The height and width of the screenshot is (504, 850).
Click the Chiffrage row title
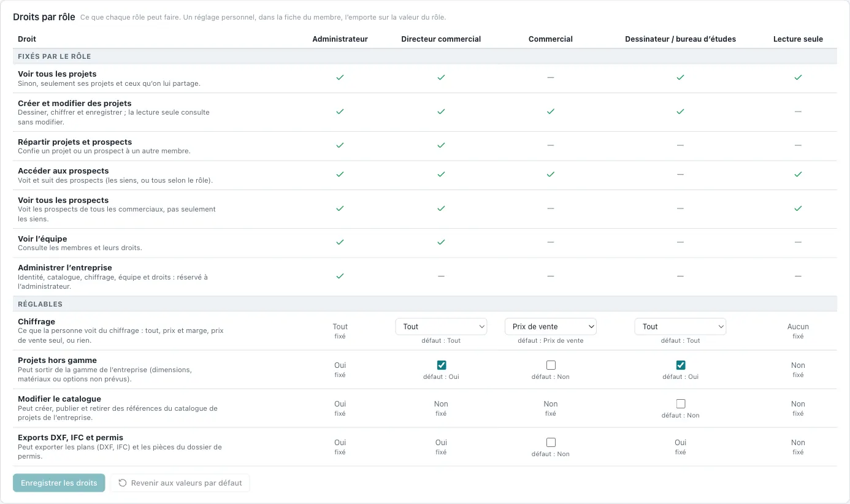pyautogui.click(x=36, y=322)
